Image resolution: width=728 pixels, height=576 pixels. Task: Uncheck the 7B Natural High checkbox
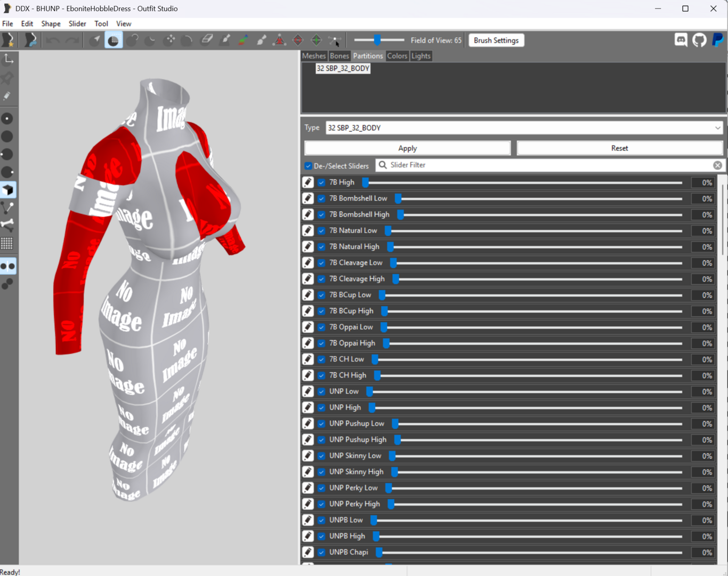click(321, 247)
